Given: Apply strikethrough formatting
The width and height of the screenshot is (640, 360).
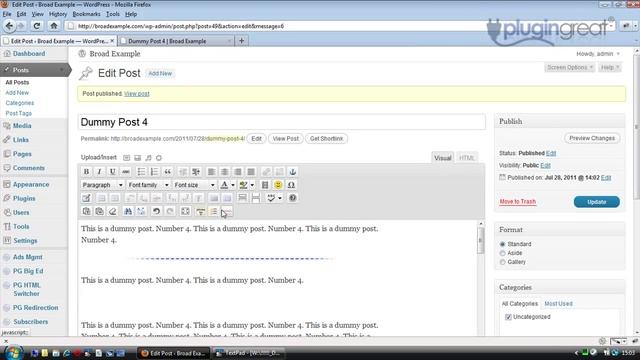Looking at the screenshot, I should coord(126,172).
